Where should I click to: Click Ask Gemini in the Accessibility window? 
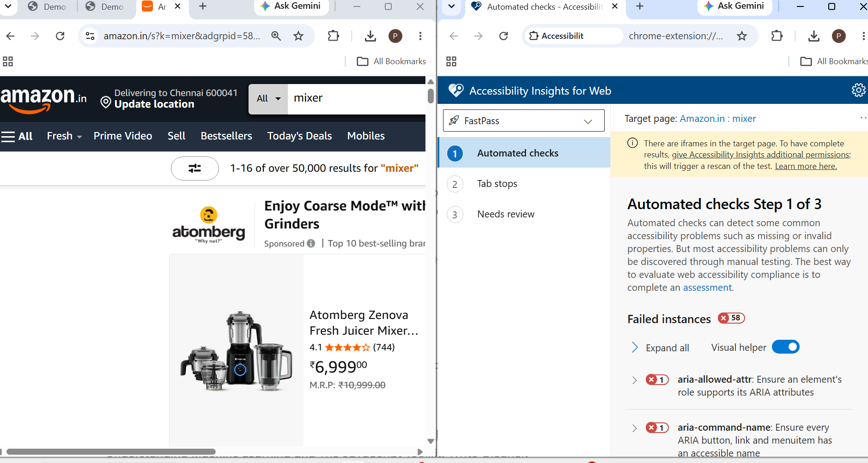click(x=734, y=6)
